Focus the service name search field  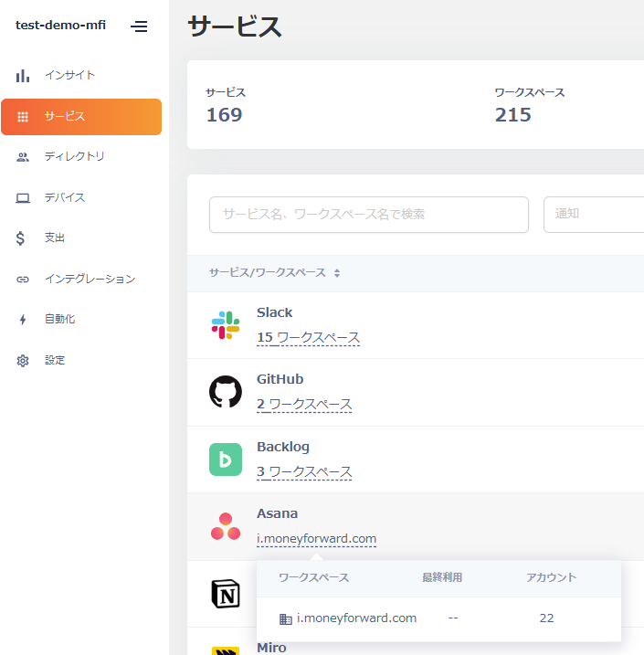click(369, 215)
